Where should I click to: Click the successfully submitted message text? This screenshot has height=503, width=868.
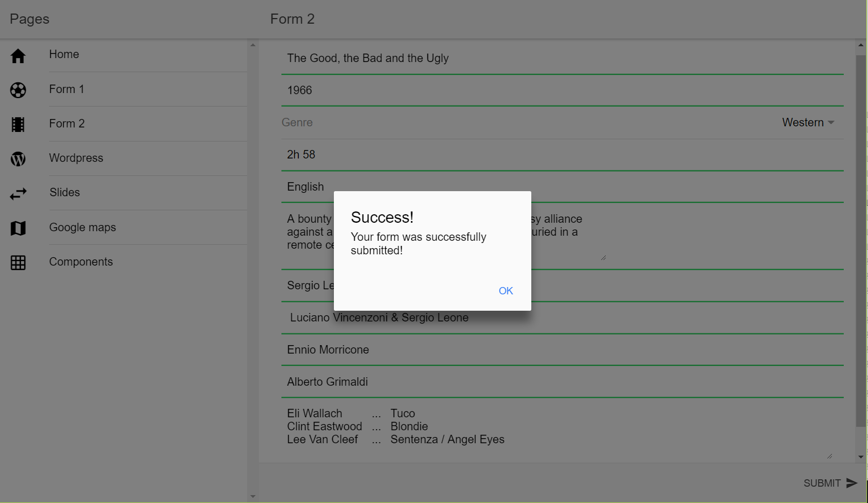[418, 244]
